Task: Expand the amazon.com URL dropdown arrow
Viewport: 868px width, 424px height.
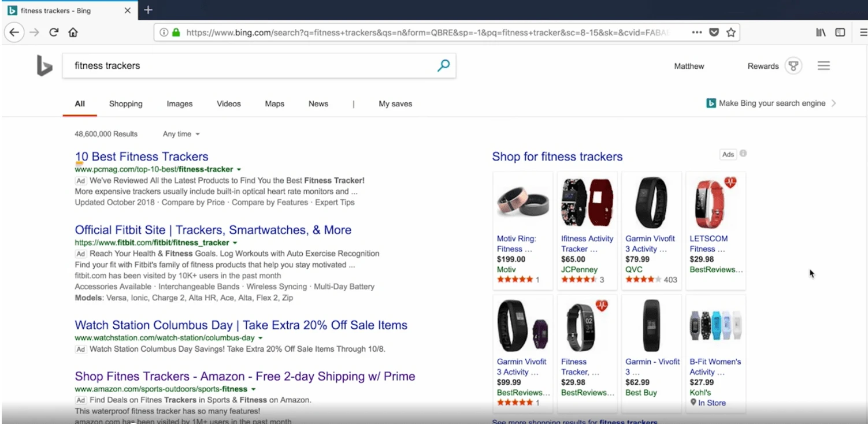Action: coord(253,390)
